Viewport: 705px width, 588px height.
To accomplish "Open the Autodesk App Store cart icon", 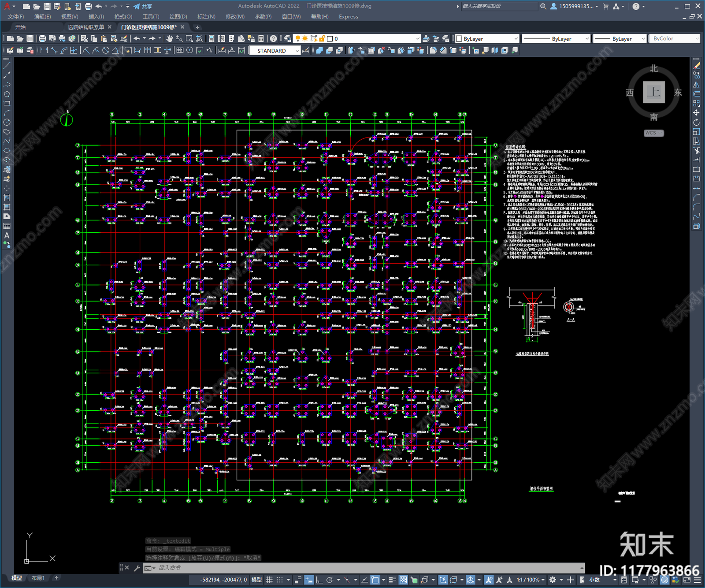I will coord(606,6).
